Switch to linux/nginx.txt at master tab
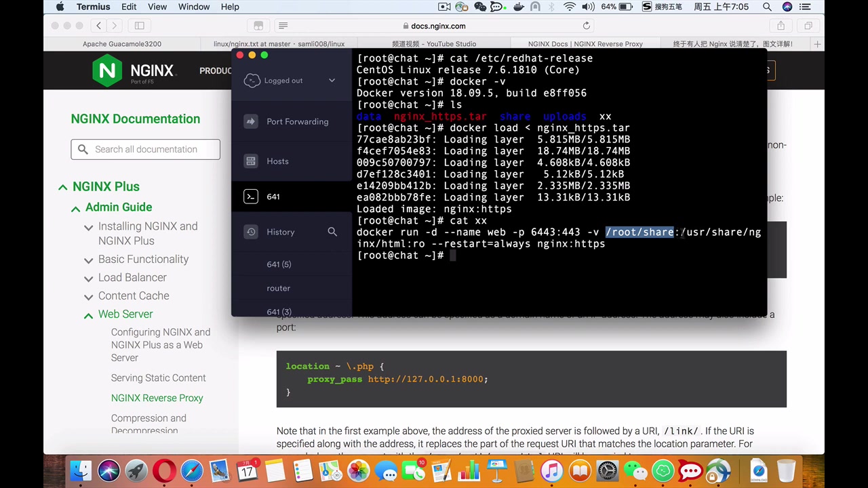868x488 pixels. (279, 44)
